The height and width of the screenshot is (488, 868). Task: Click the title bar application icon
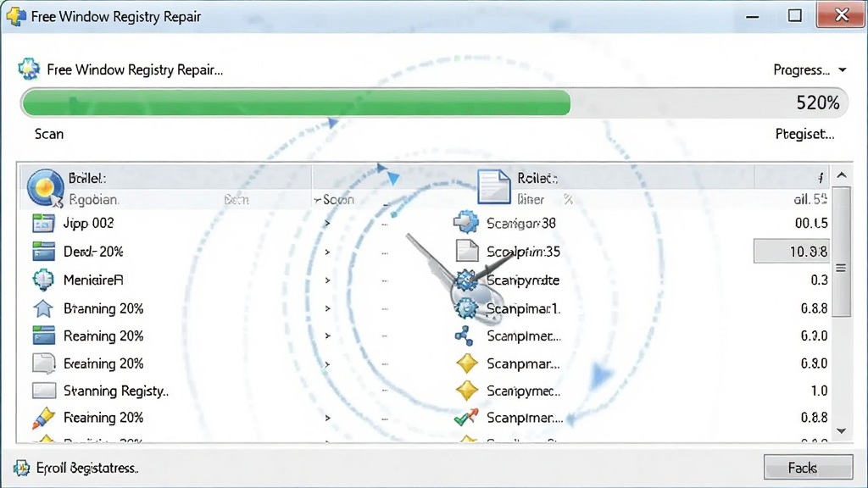(15, 16)
